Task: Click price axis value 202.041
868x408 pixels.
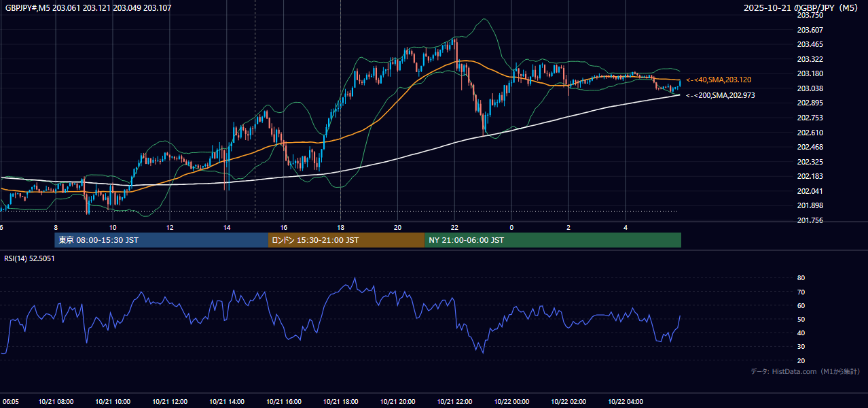Action: coord(810,191)
